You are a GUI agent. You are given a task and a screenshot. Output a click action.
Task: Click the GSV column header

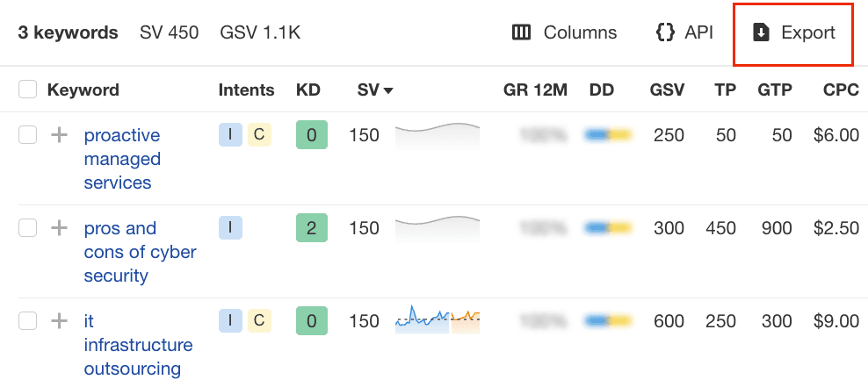[x=667, y=90]
